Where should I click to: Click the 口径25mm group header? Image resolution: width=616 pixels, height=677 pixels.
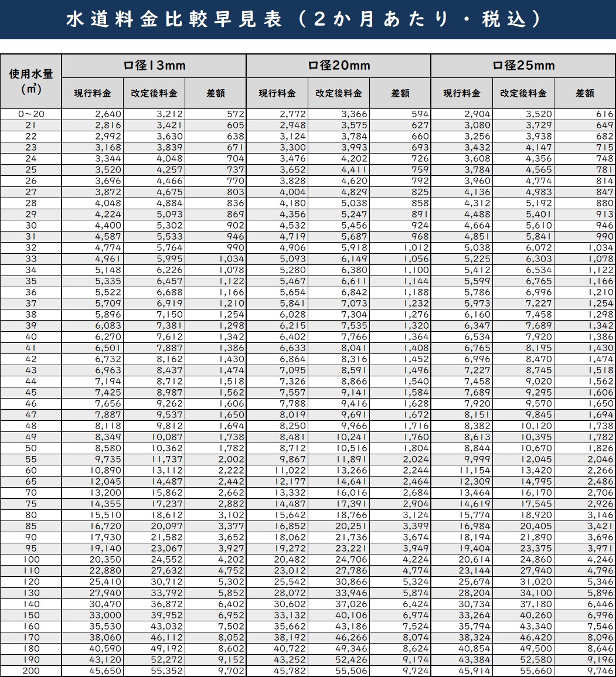(x=523, y=66)
